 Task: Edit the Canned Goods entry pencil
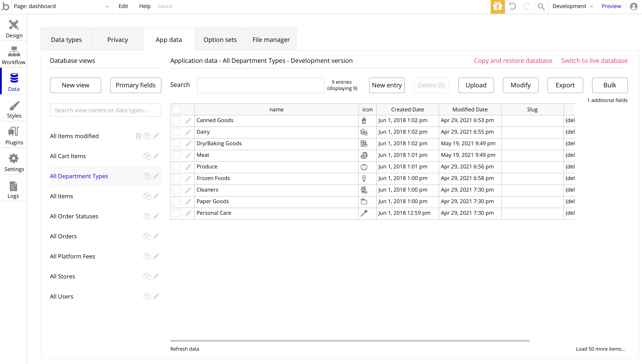point(188,121)
